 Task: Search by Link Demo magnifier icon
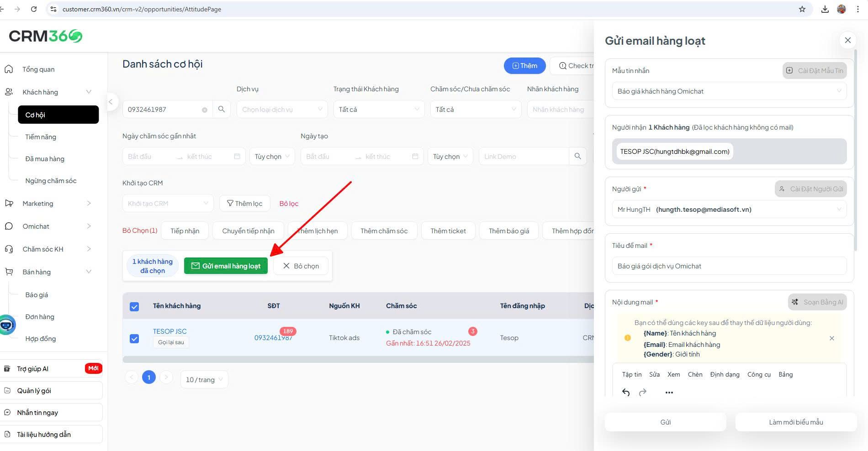point(577,156)
